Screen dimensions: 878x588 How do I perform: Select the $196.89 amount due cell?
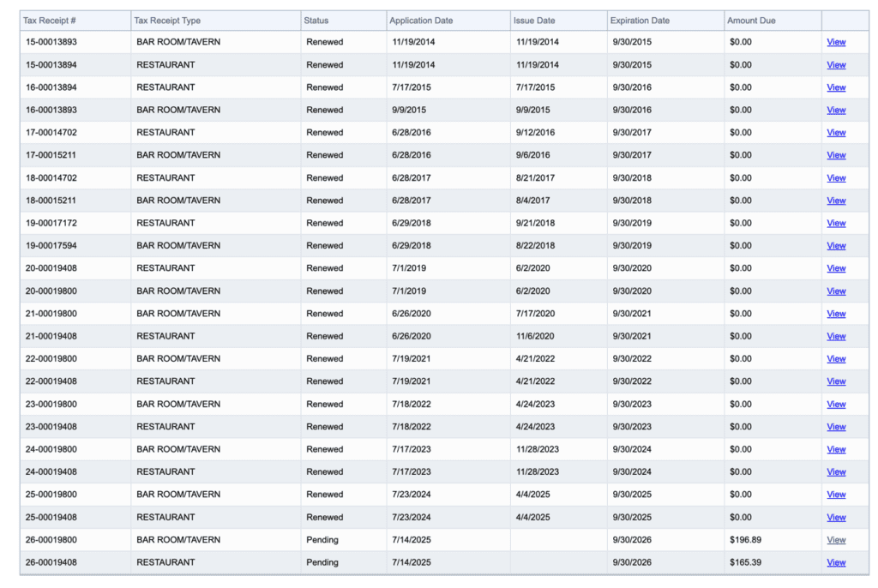click(745, 540)
